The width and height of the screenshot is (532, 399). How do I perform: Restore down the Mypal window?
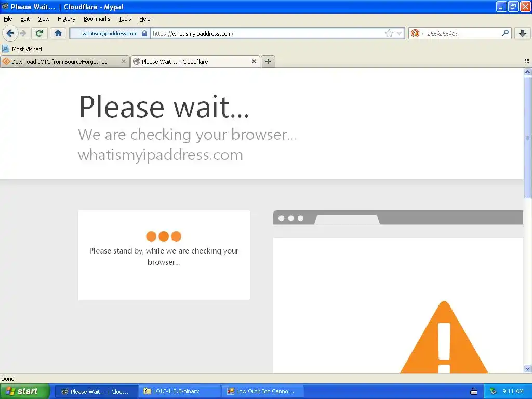tap(513, 6)
